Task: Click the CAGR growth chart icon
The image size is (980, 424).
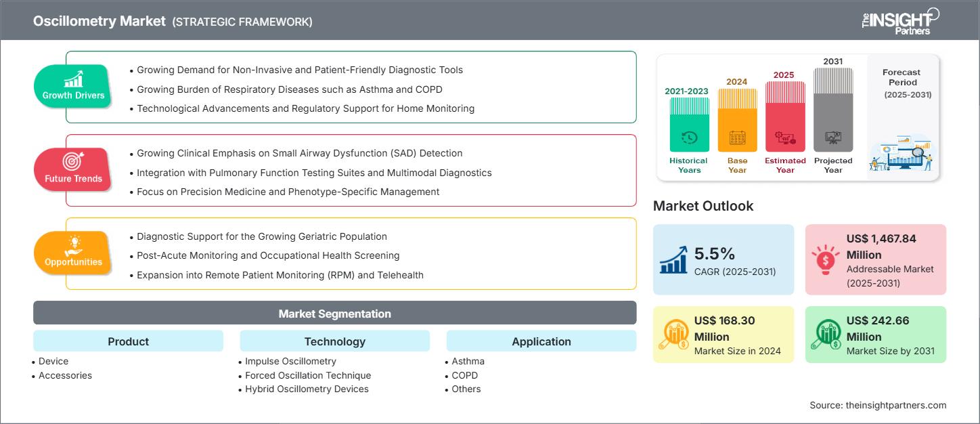Action: 674,259
